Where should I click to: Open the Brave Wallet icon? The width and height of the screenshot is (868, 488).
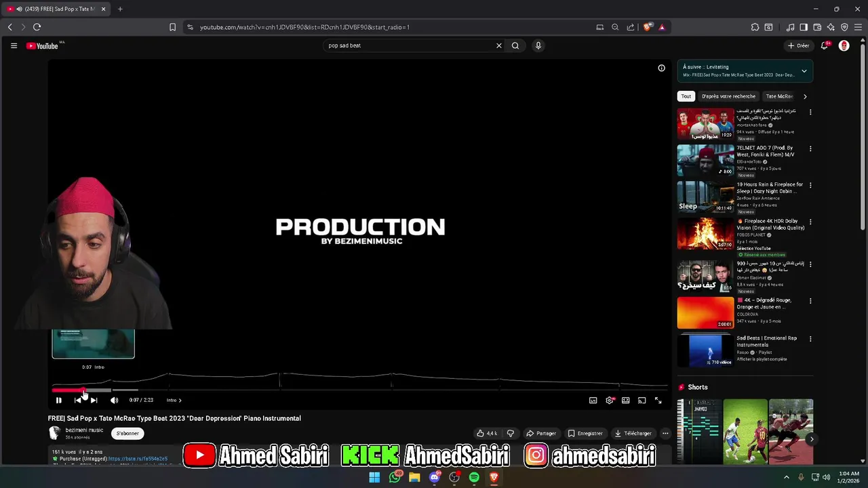coord(817,27)
